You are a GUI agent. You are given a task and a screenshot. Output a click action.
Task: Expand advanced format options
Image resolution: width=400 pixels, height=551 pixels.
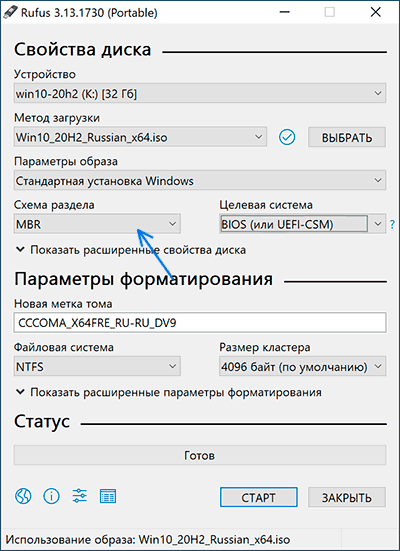(169, 392)
